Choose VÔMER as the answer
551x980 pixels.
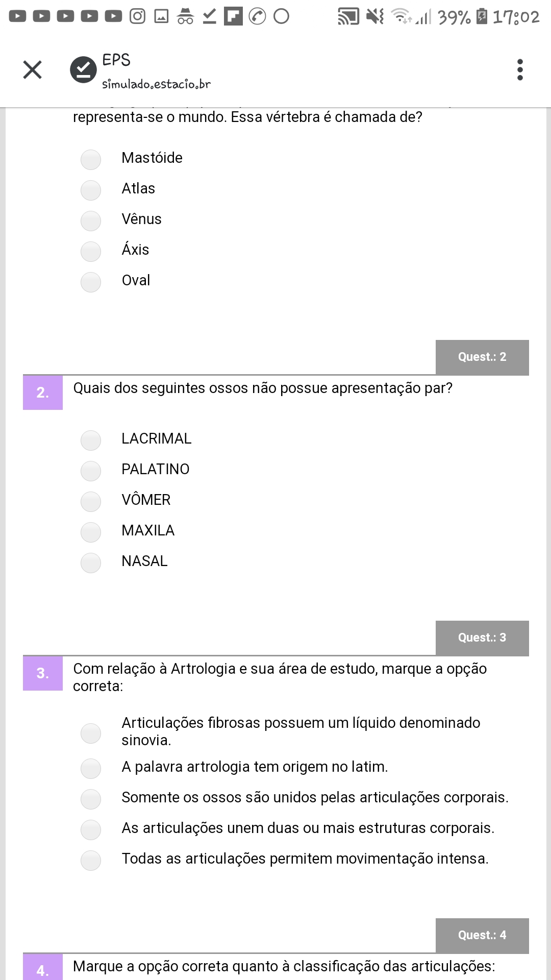91,501
